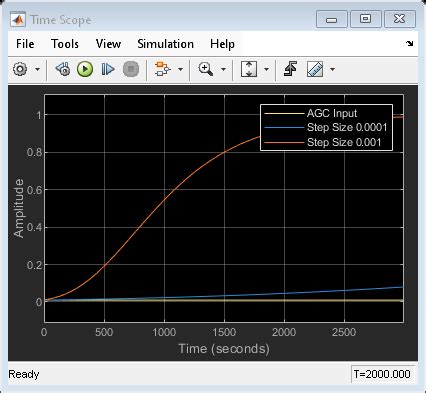Image resolution: width=426 pixels, height=393 pixels.
Task: Maximize the Time Scope window
Action: [x=365, y=19]
